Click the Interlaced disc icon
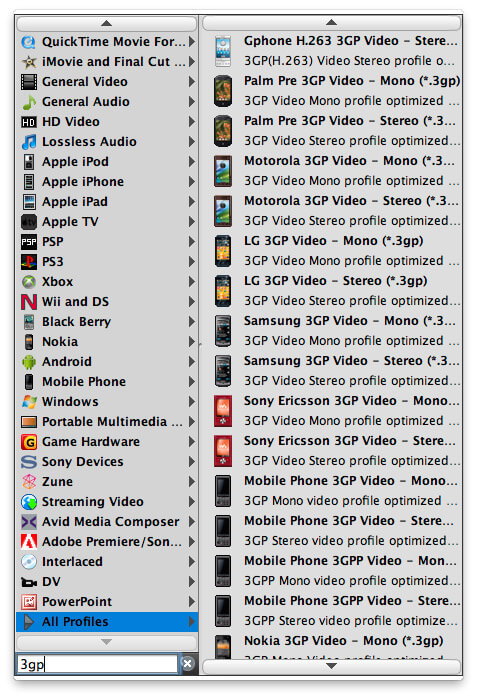 (x=29, y=562)
